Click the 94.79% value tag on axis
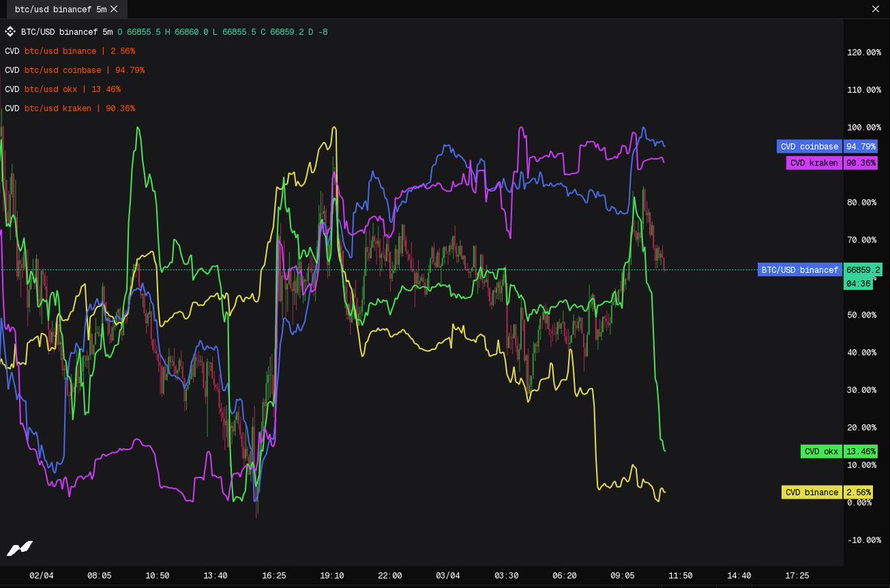Screen dimensions: 890x588 [x=861, y=147]
